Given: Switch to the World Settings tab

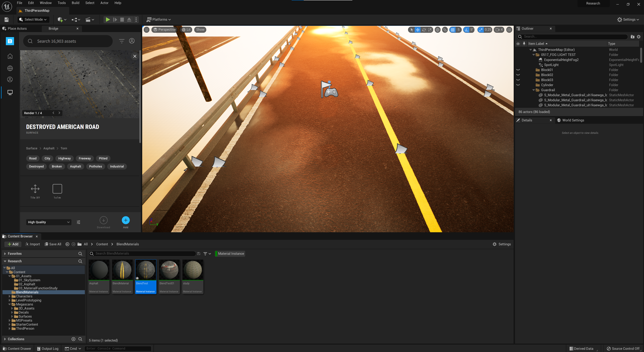Looking at the screenshot, I should point(571,120).
